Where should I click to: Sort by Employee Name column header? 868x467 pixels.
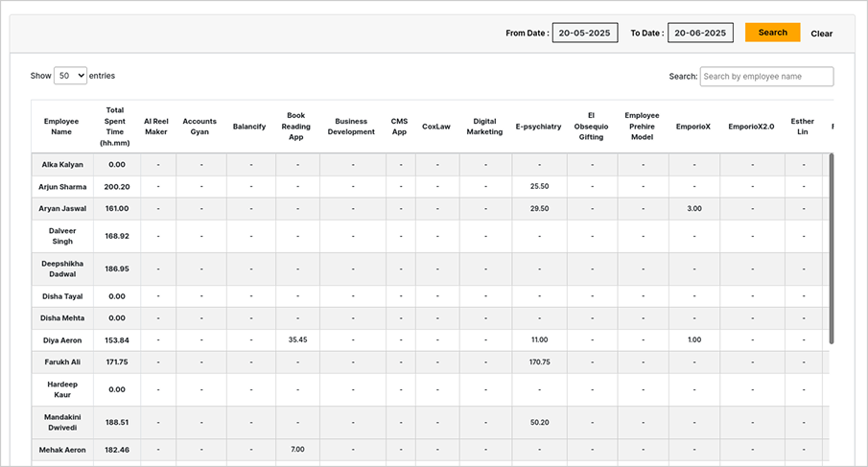[x=61, y=127]
